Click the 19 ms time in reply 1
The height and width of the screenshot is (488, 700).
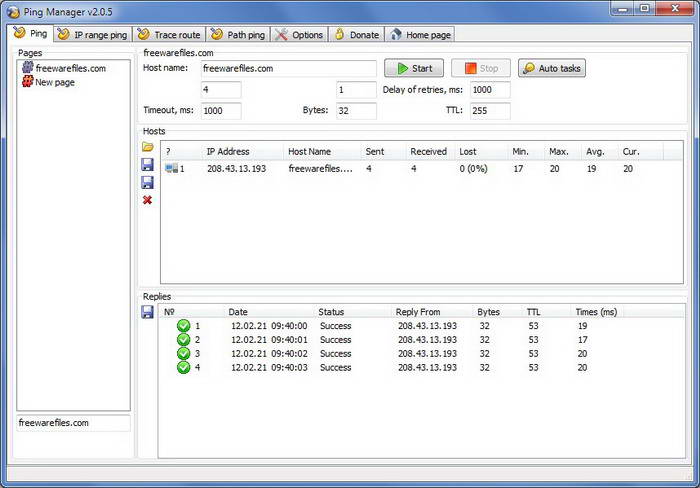point(583,326)
